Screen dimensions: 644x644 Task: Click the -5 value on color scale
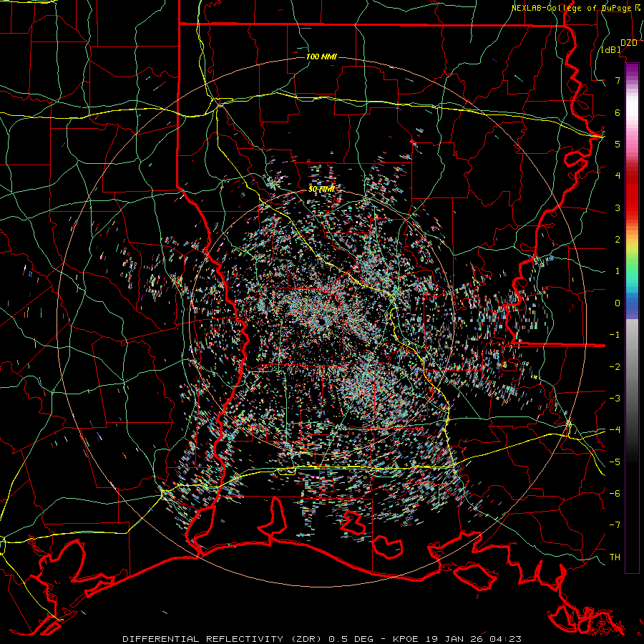pos(615,462)
